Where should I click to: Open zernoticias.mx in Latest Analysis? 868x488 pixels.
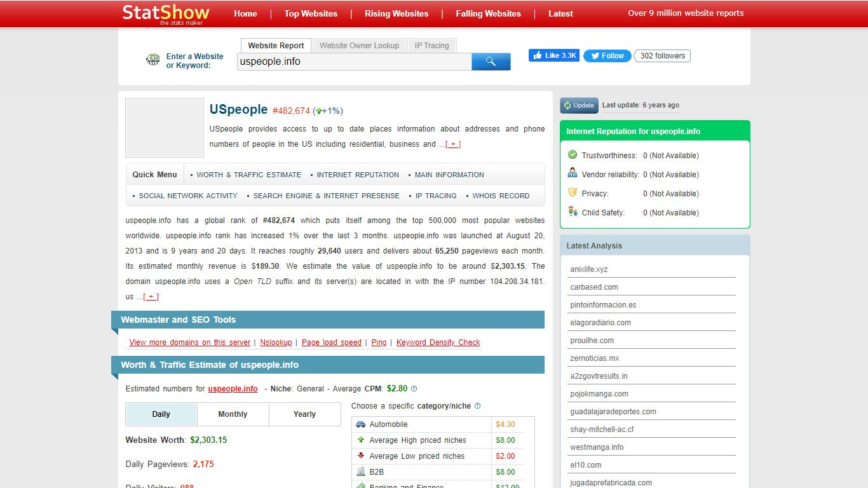595,358
